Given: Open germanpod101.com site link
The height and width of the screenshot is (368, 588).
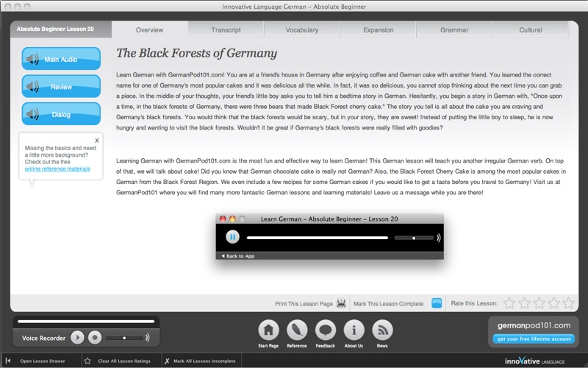Looking at the screenshot, I should (534, 325).
